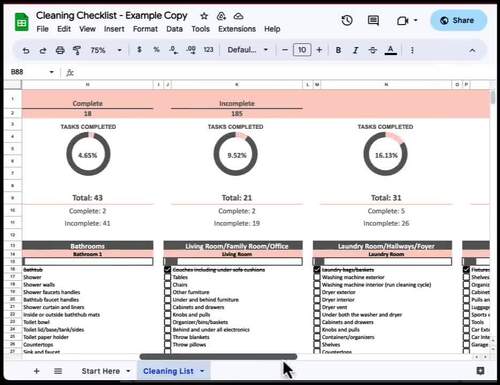Activate the paint format tool
The width and height of the screenshot is (500, 385).
coord(77,50)
